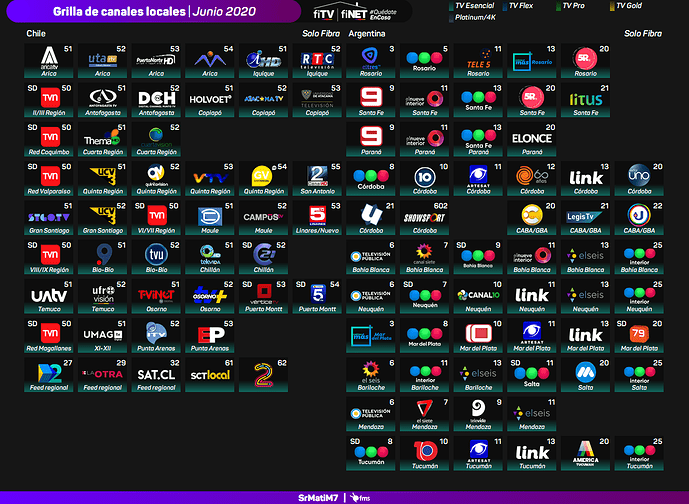
Task: Click the Canal 5 Linares logo
Action: (x=317, y=216)
